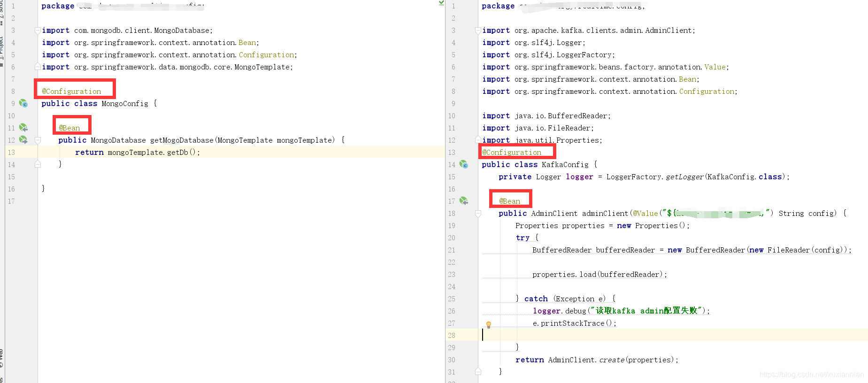Click the green inspection checkmark atop left editor
This screenshot has height=383, width=868.
point(441,3)
